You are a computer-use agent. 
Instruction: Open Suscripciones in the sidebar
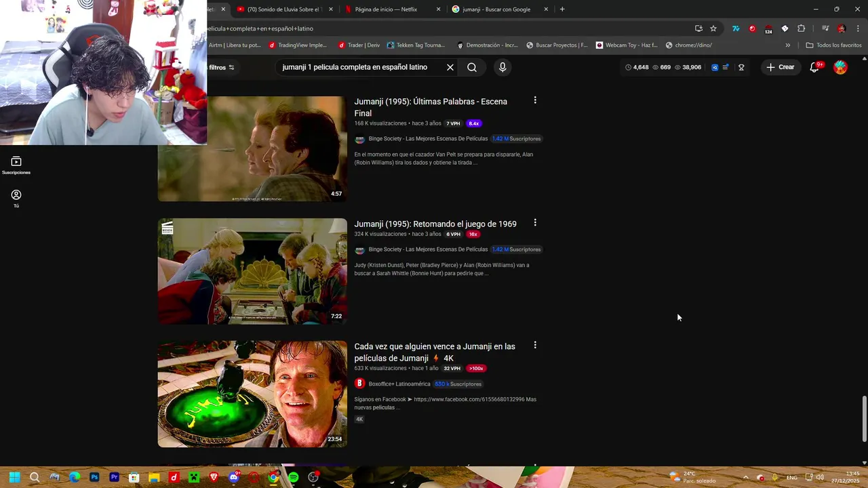pos(16,165)
